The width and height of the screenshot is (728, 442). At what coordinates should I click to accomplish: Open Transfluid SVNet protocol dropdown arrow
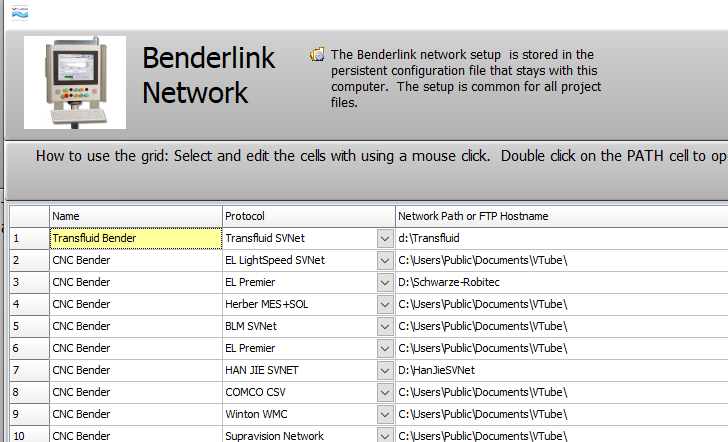[x=384, y=239]
